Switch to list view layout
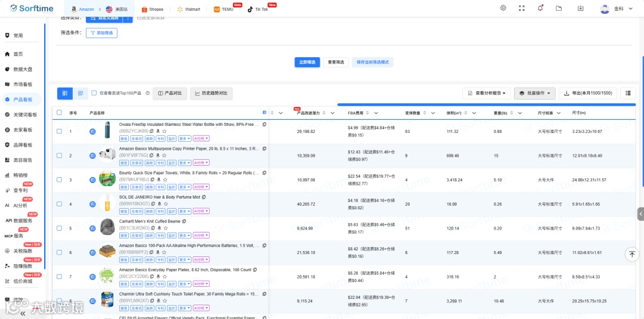644x319 pixels. [x=65, y=93]
